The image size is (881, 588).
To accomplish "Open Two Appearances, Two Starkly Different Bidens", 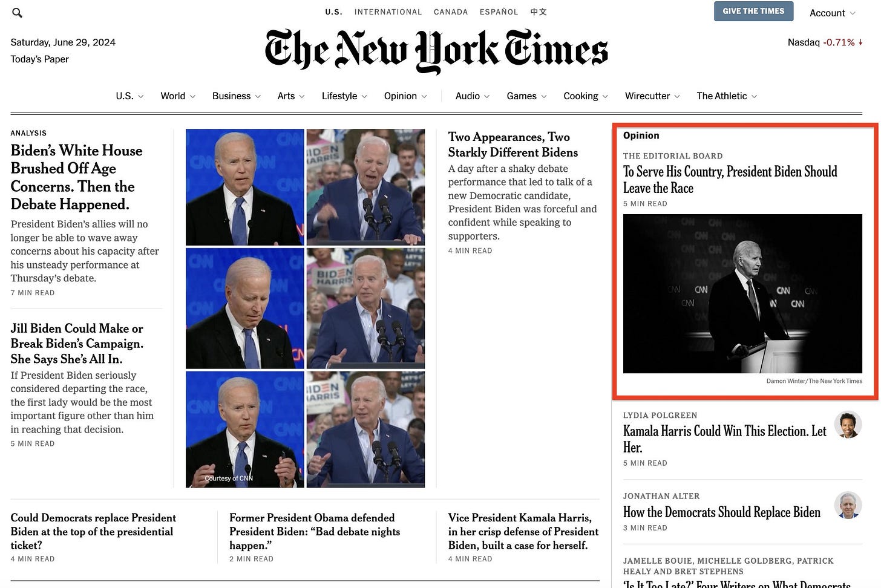I will click(x=513, y=145).
